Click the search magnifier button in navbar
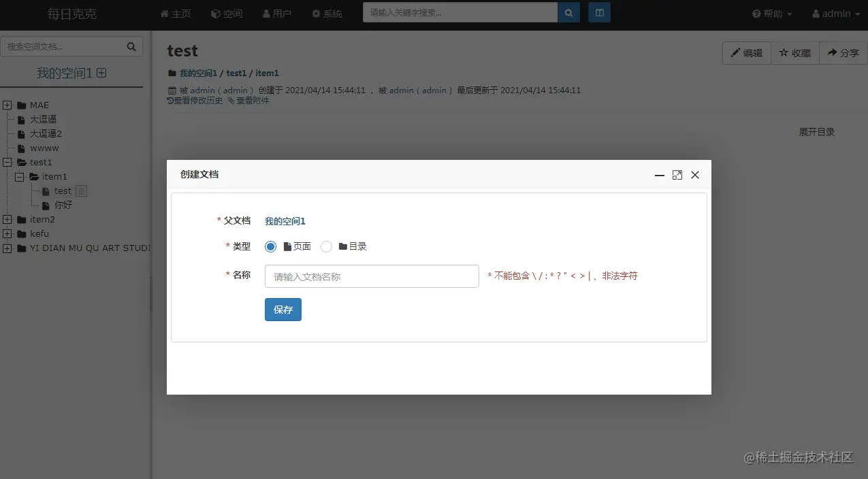868x479 pixels. pyautogui.click(x=568, y=13)
